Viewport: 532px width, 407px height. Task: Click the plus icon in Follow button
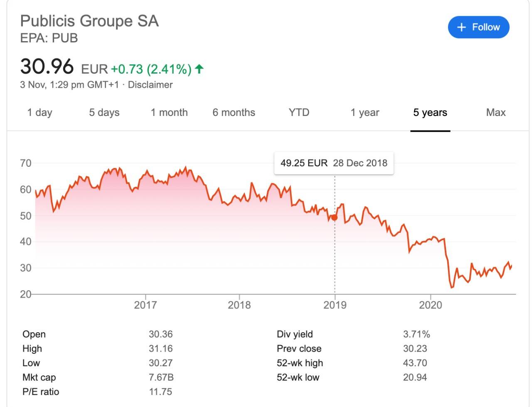click(461, 27)
